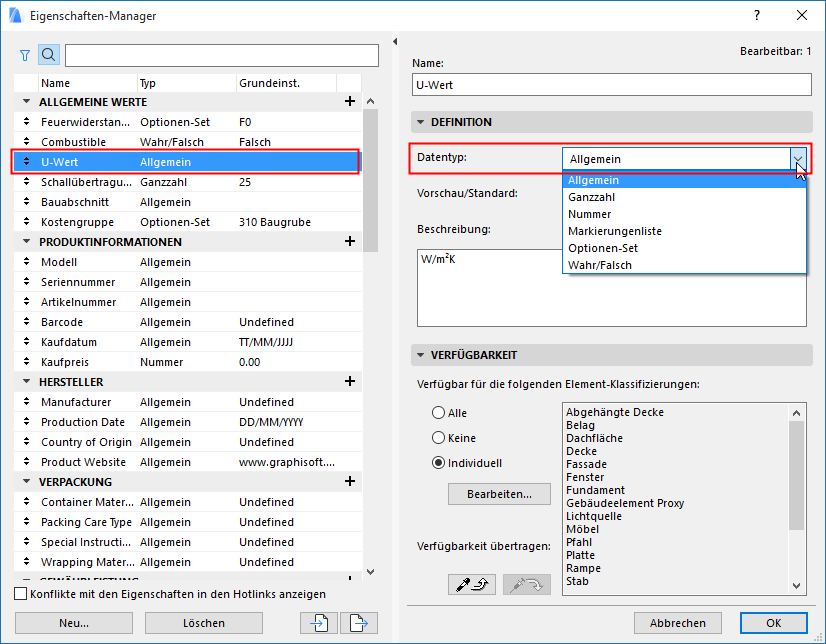Click the Bearbeiten... button
Screen dimensions: 826x644
499,494
